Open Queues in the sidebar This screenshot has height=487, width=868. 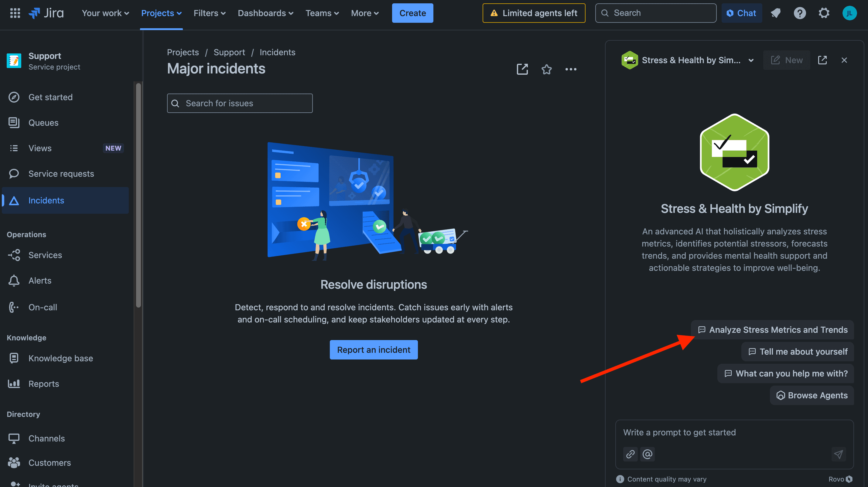(65, 123)
